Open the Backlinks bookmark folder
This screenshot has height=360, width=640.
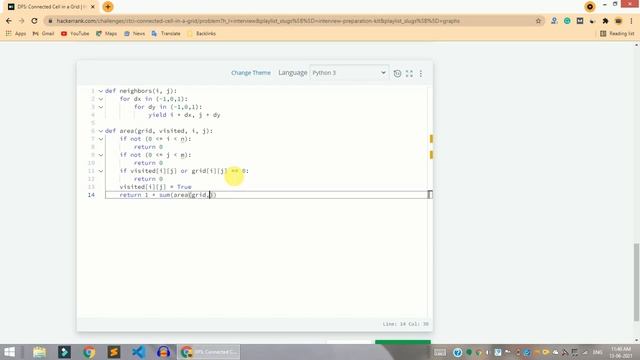tap(201, 33)
